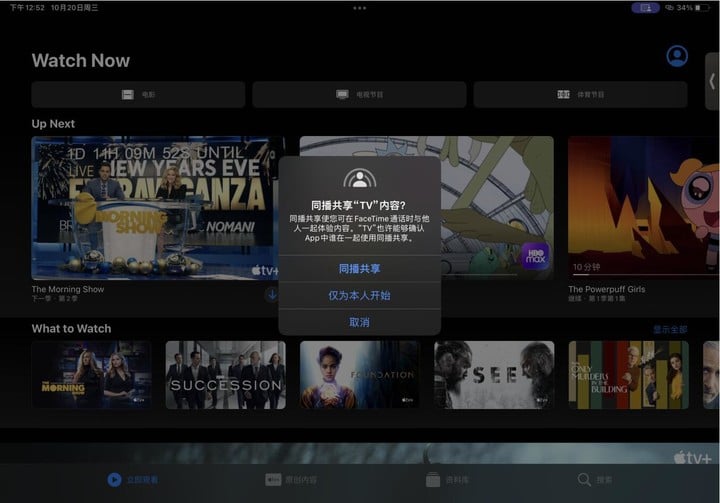Tap the purple screen-sharing indicator in status bar

pyautogui.click(x=645, y=8)
